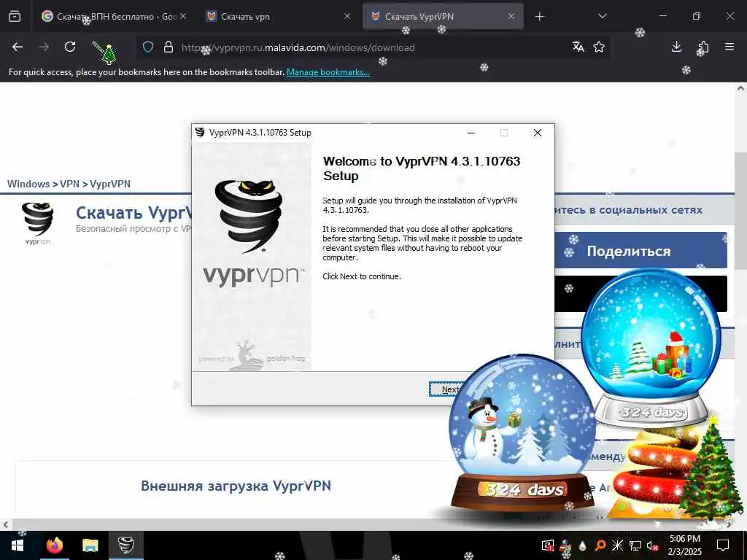The height and width of the screenshot is (560, 747).
Task: Click the orange magnifier tray icon
Action: coord(600,545)
